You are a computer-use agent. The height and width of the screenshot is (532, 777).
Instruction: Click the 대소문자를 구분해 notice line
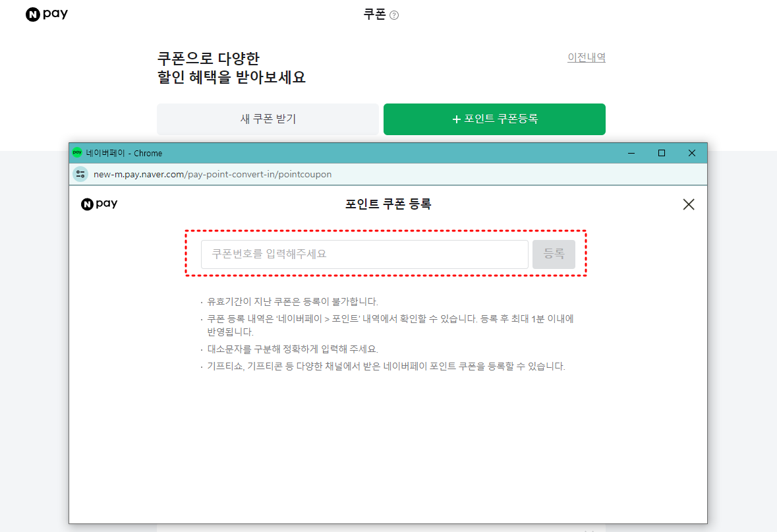(293, 349)
